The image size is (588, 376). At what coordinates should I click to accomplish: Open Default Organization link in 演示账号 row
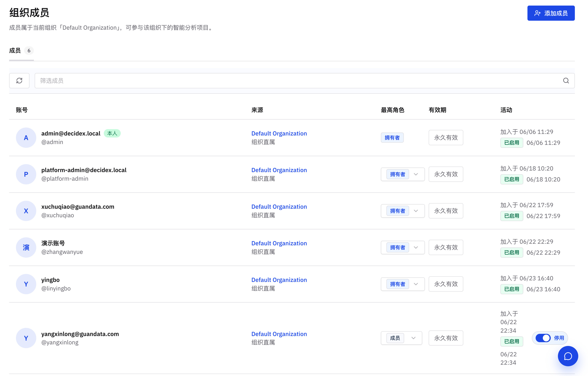click(x=279, y=243)
